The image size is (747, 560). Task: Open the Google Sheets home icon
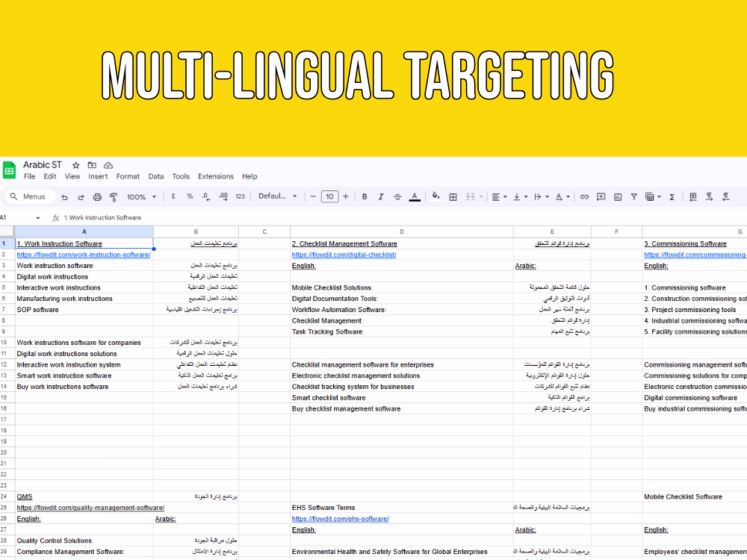click(9, 170)
